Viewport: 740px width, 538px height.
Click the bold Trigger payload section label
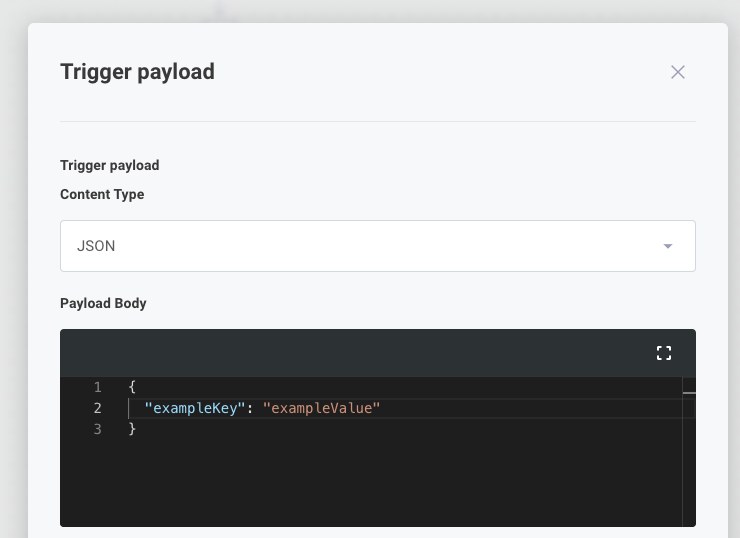(109, 166)
